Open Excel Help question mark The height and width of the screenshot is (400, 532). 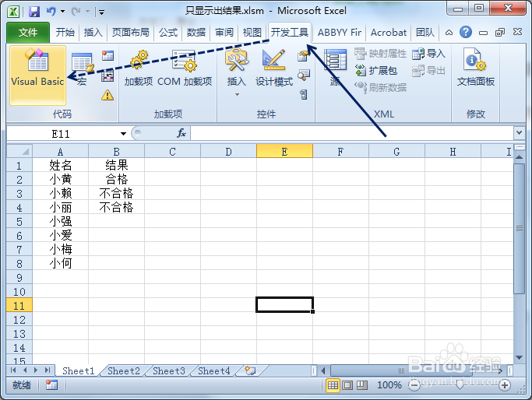[466, 32]
